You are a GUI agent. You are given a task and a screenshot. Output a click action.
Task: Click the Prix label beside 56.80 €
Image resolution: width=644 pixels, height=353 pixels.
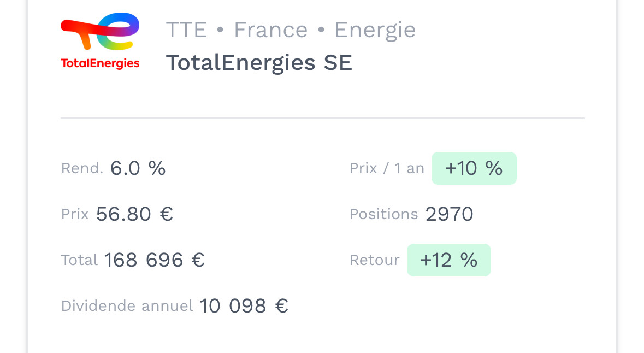[x=75, y=214]
